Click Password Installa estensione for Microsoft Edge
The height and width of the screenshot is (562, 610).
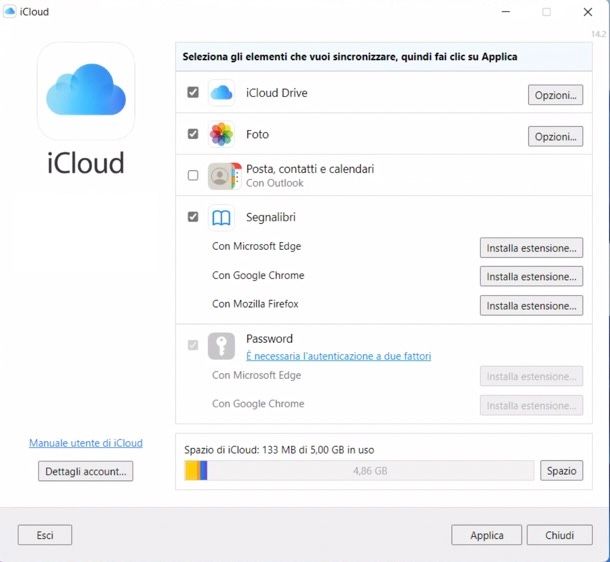(531, 376)
